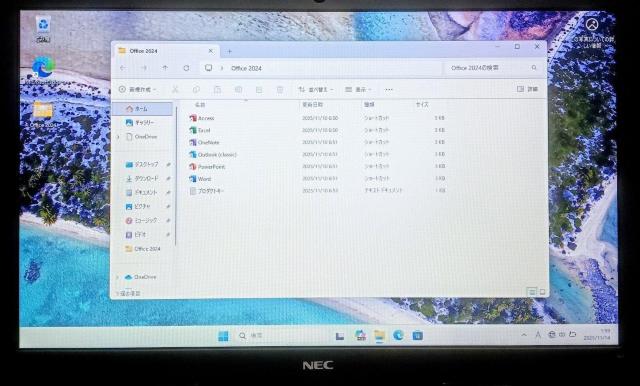Screen dimensions: 640x386
Task: Select Microsoft Edge desktop shortcut
Action: [x=43, y=70]
